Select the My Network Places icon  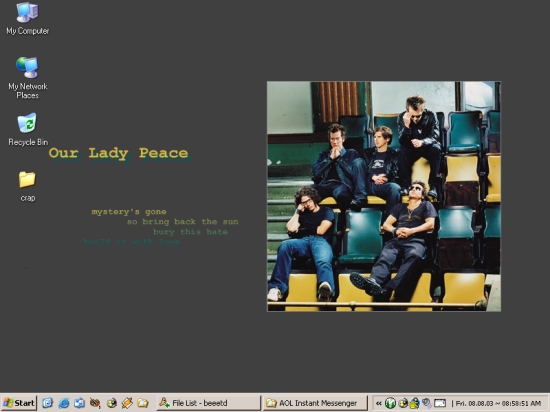click(x=27, y=78)
